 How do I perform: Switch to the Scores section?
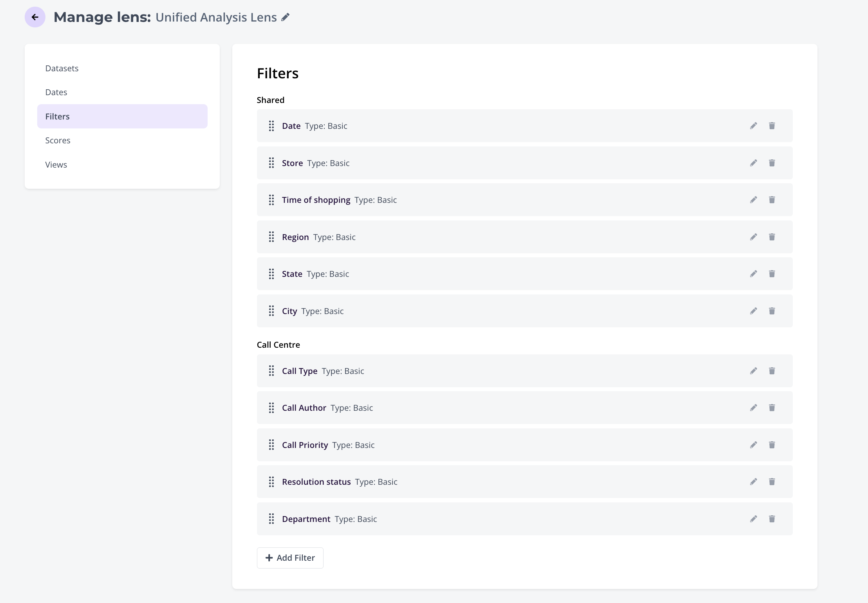point(58,141)
